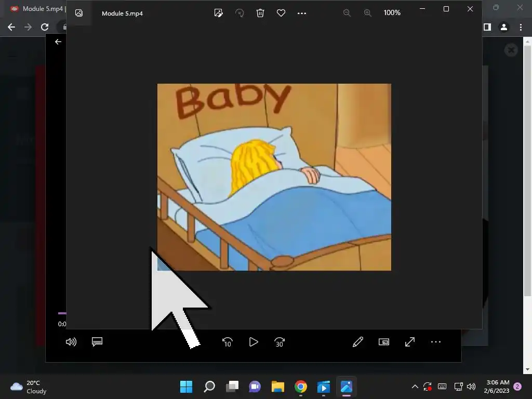Go back in the media player window

pyautogui.click(x=58, y=42)
